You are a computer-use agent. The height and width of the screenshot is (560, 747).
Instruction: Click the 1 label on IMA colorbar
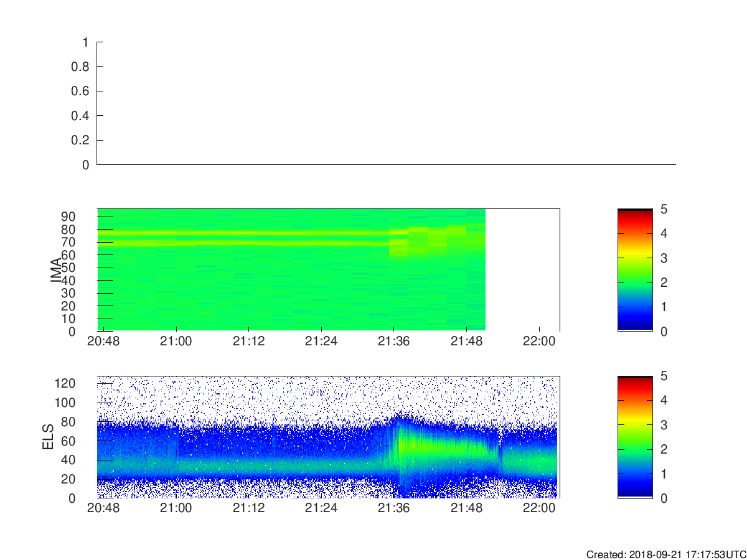point(664,307)
